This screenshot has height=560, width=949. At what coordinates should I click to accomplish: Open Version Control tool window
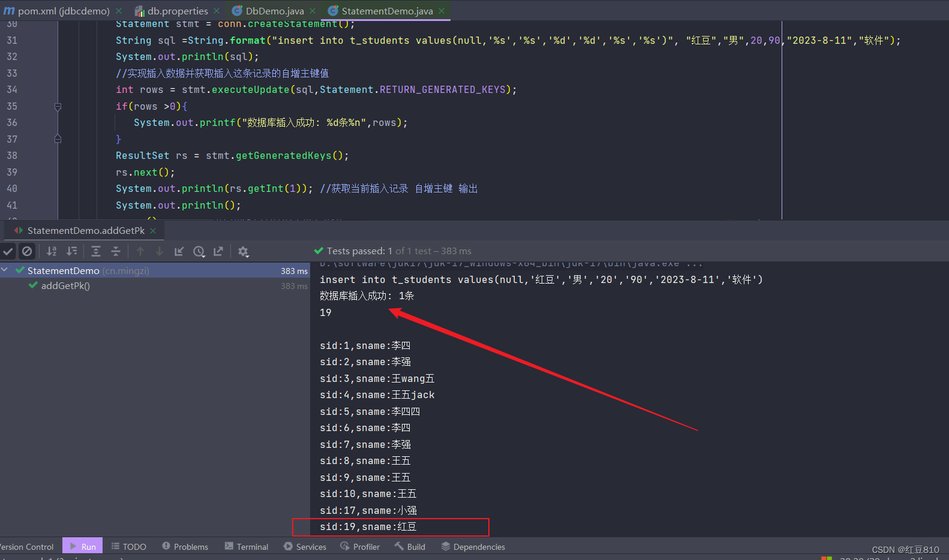27,547
